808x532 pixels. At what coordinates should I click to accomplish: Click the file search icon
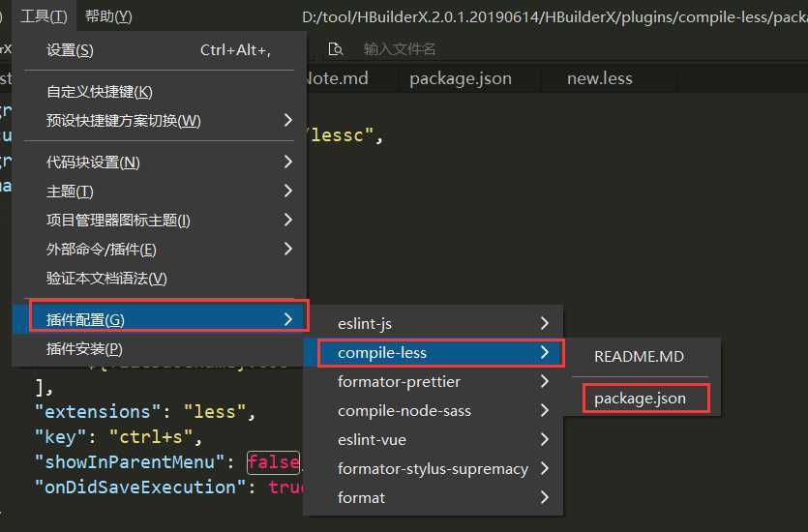(336, 49)
